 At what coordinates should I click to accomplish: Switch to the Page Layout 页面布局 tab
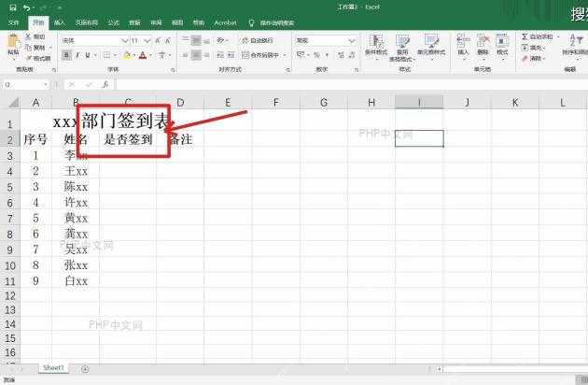87,23
